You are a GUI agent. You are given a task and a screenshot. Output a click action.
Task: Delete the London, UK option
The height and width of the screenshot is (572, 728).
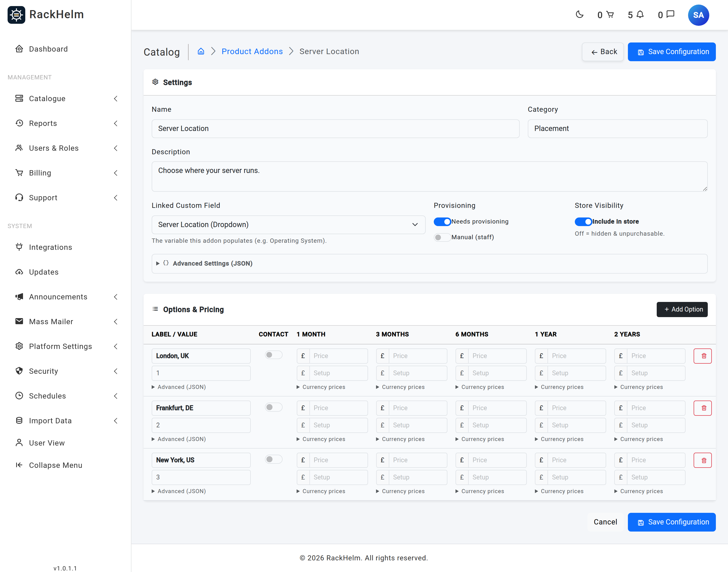(x=702, y=356)
